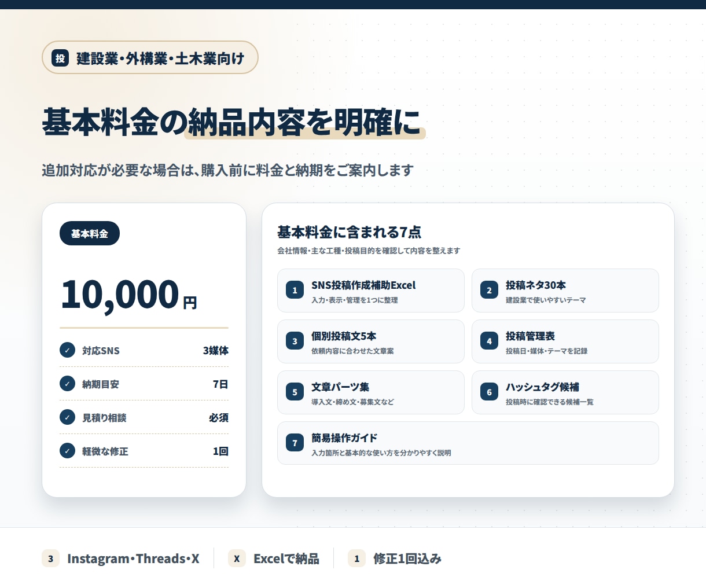Click the 建設業で使いやすいテーマ description
706x588 pixels.
pos(546,300)
